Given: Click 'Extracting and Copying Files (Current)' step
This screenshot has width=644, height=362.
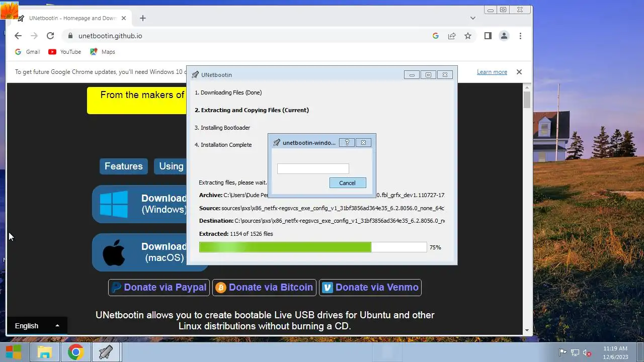Looking at the screenshot, I should coord(252,110).
